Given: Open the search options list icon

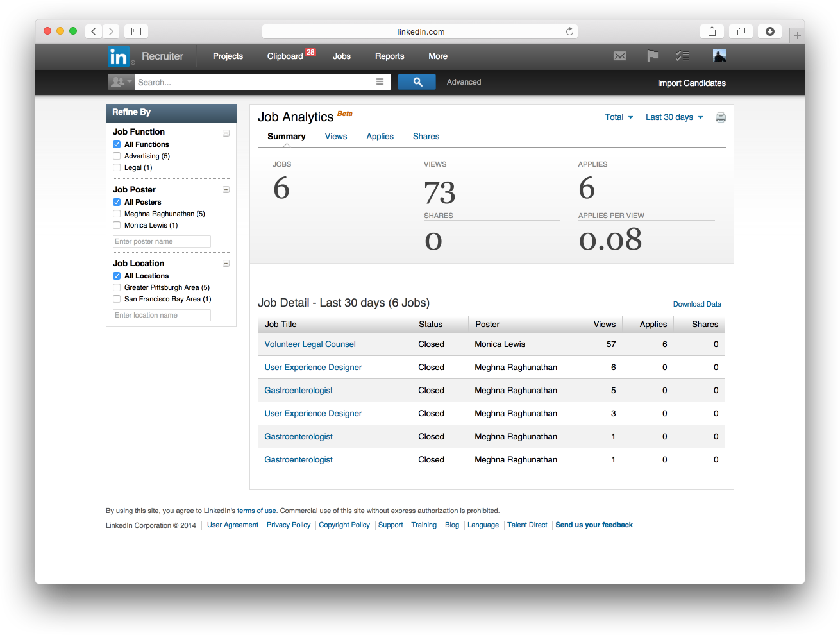Looking at the screenshot, I should tap(380, 82).
